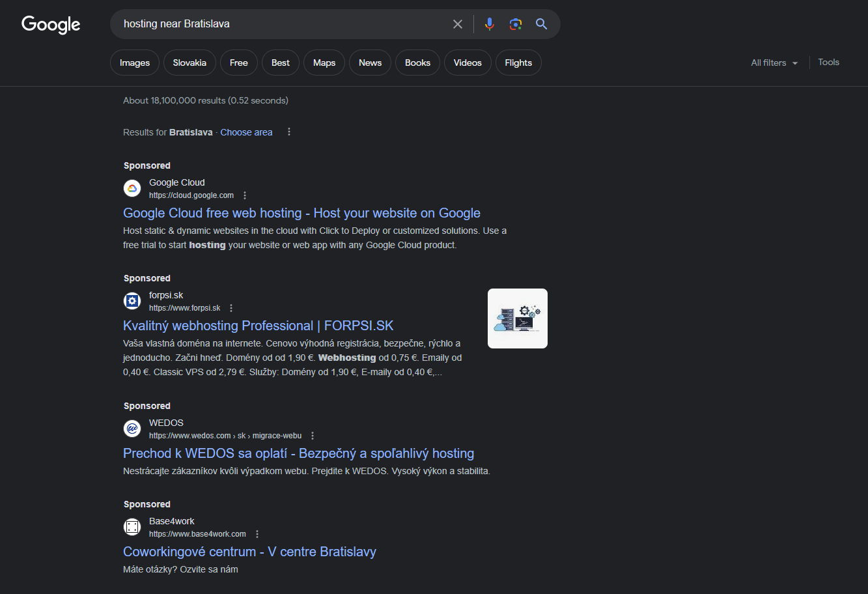Switch to Maps results
This screenshot has width=868, height=594.
[x=324, y=63]
